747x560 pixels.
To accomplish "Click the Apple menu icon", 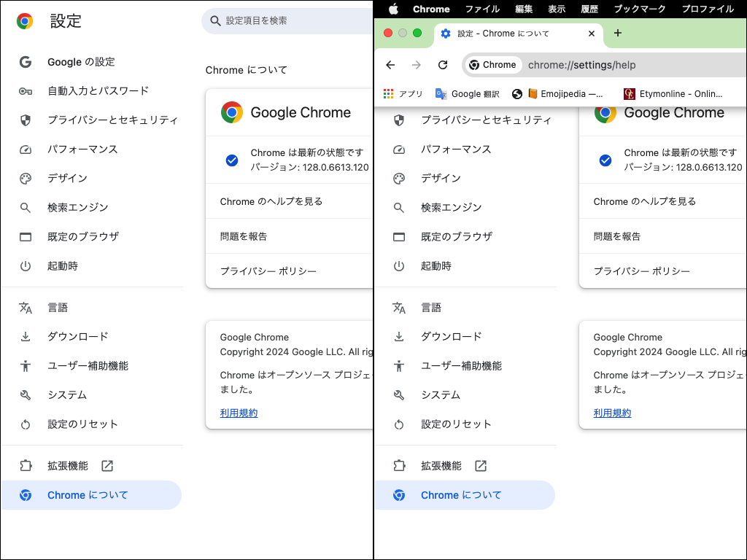I will point(393,9).
